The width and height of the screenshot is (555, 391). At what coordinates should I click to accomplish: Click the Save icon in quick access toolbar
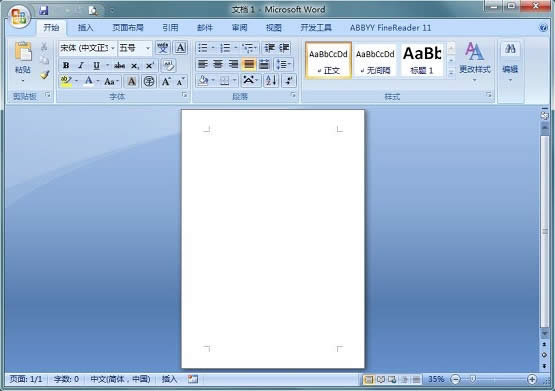pyautogui.click(x=44, y=11)
